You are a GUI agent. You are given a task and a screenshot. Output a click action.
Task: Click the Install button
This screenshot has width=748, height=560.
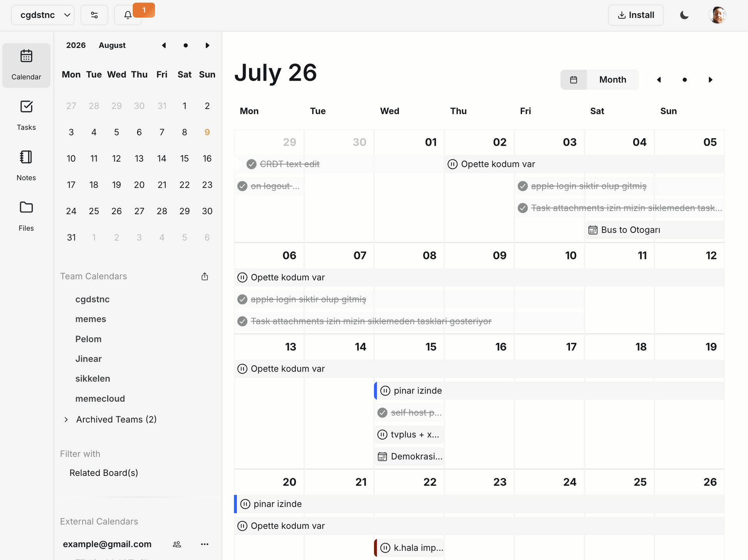pos(636,15)
